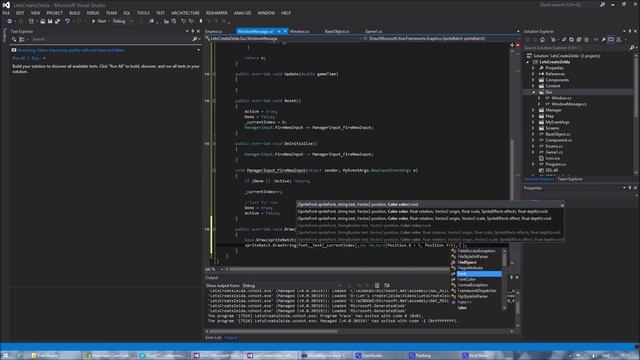Switch to the Team Explorer tab
Screen dimensions: 640x360
pyautogui.click(x=570, y=179)
